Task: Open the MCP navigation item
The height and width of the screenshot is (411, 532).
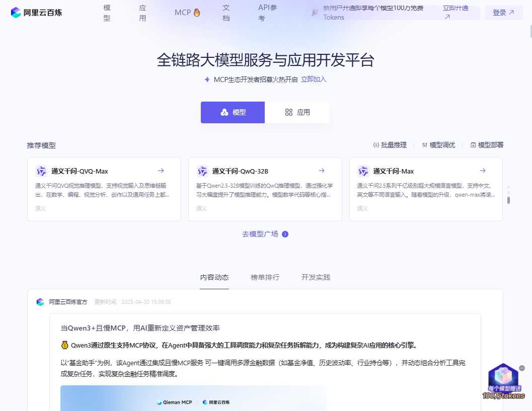Action: [187, 13]
